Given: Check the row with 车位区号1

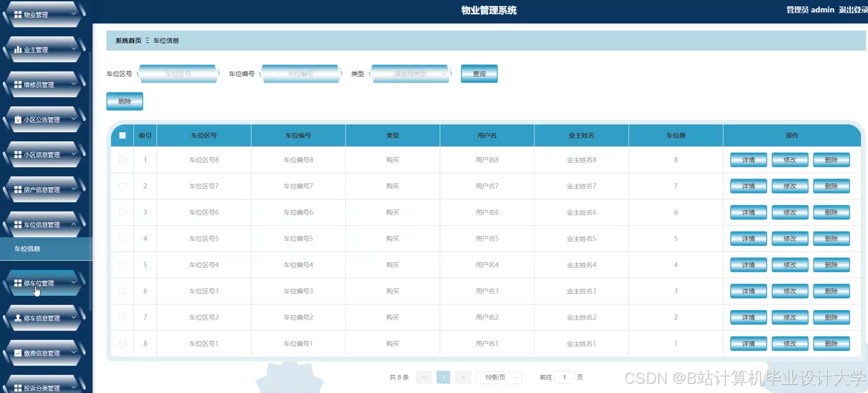Looking at the screenshot, I should tap(123, 343).
